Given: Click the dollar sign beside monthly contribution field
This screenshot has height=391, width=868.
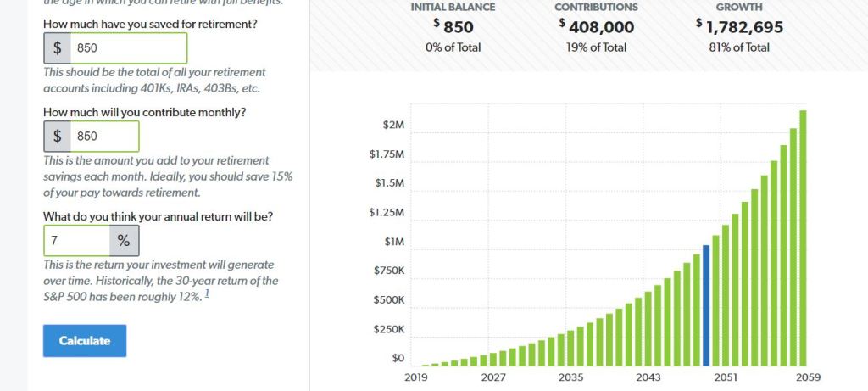Looking at the screenshot, I should pos(58,136).
